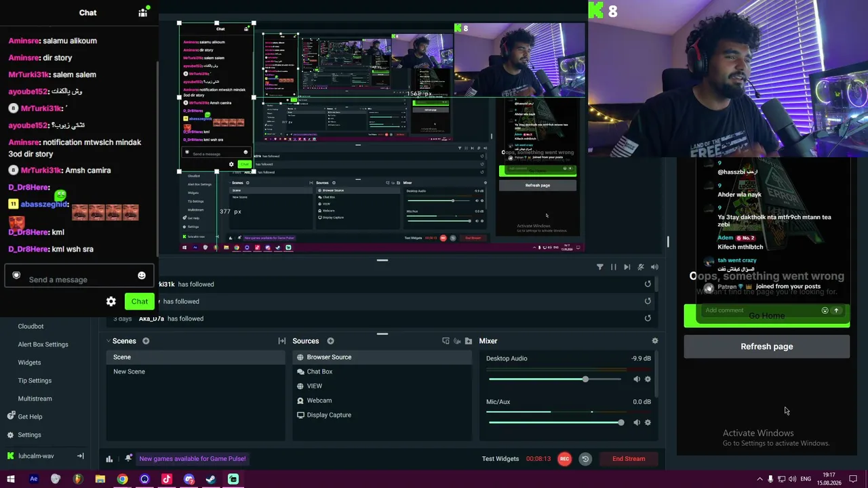868x488 pixels.
Task: Open Desktop Audio source settings gear
Action: (x=648, y=379)
